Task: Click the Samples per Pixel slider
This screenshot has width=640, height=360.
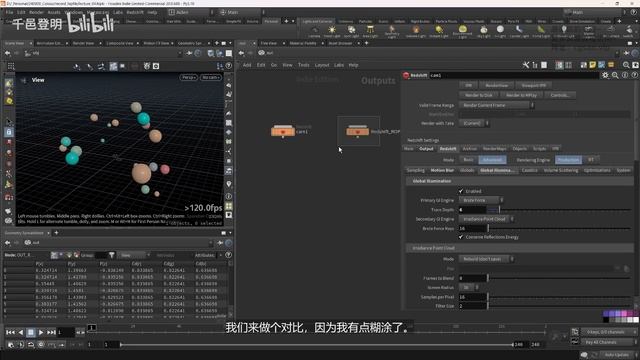Action: 559,297
